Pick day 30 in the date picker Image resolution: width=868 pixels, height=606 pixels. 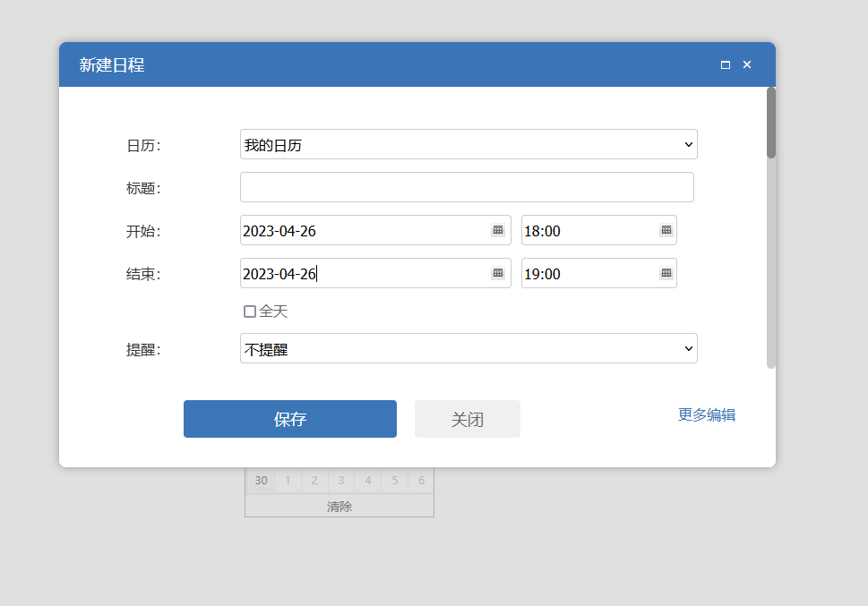(x=261, y=481)
